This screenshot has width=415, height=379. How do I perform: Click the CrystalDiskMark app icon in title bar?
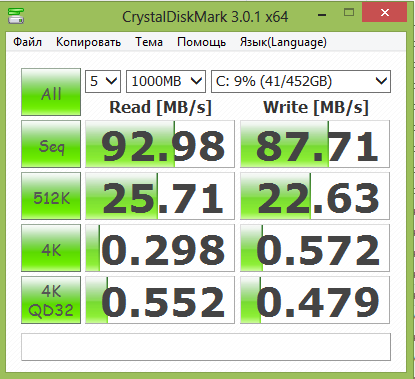(16, 15)
